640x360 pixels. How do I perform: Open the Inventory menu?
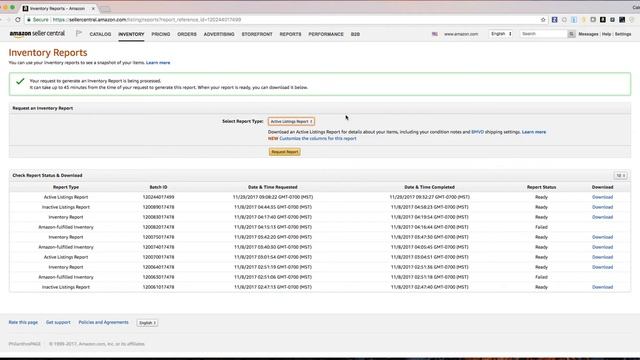pos(131,34)
